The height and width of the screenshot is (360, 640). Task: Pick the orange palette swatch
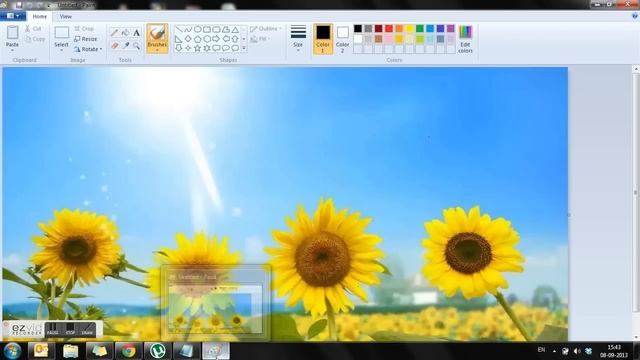(399, 28)
